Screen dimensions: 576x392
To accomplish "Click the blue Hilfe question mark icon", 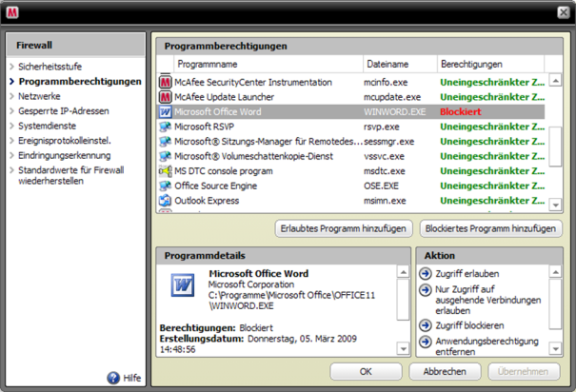I will point(113,378).
